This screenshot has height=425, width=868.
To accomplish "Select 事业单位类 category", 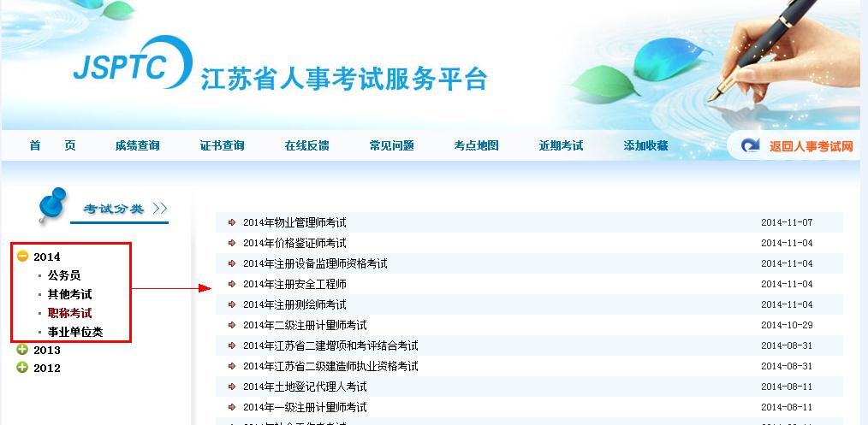I will pos(75,332).
